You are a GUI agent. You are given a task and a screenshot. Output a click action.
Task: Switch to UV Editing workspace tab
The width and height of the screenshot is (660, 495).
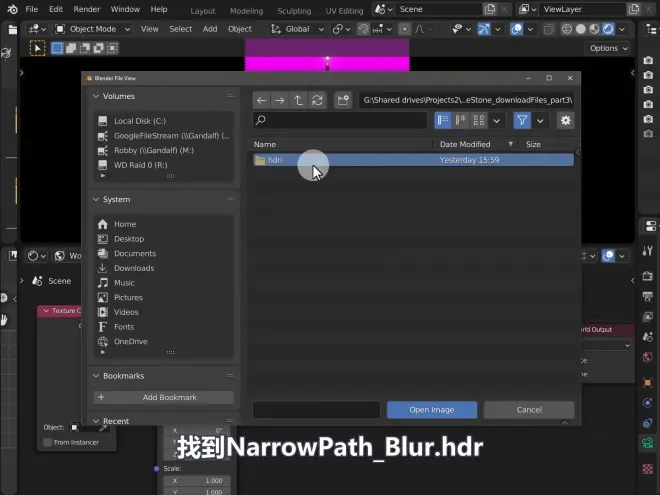(x=344, y=11)
